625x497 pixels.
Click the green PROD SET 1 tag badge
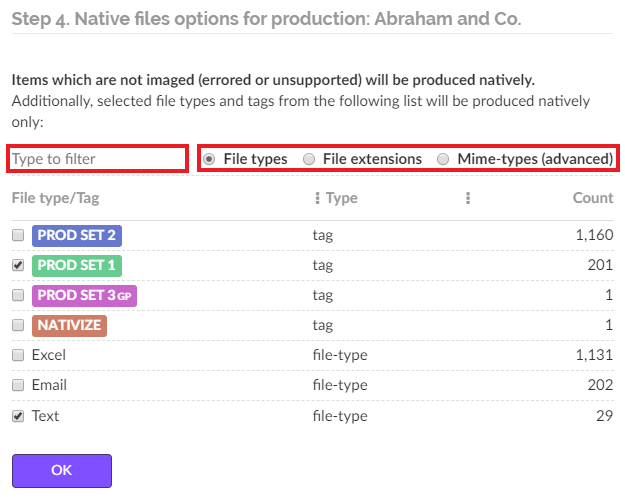click(77, 266)
